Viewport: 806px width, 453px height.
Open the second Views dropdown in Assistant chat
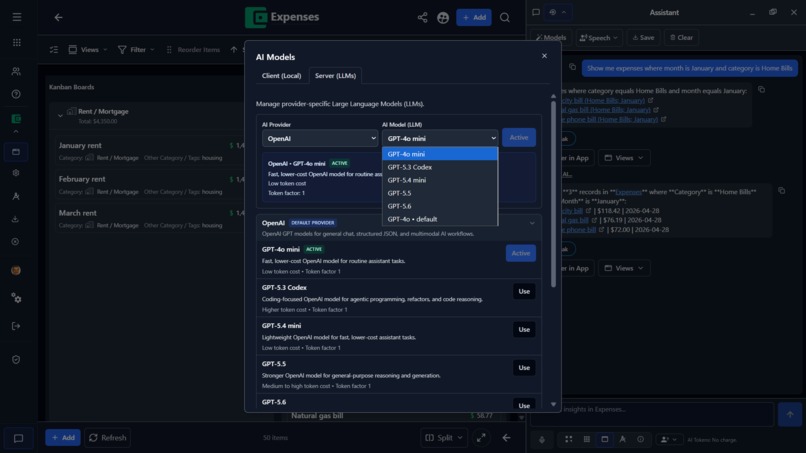pos(624,268)
